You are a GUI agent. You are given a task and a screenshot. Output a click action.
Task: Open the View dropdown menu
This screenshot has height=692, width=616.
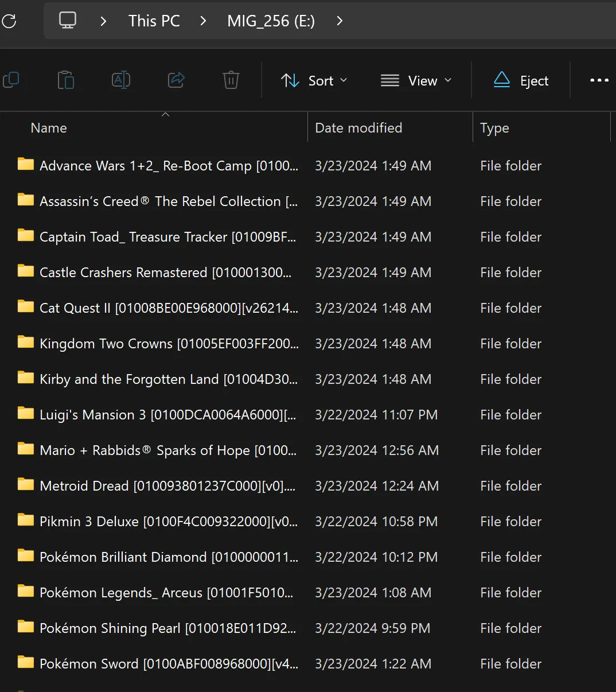pos(416,81)
